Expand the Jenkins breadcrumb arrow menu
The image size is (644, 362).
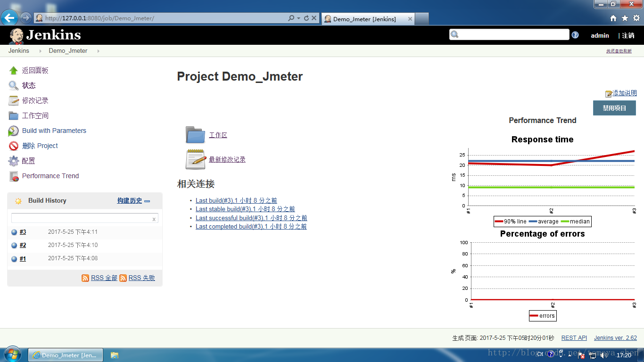[41, 51]
